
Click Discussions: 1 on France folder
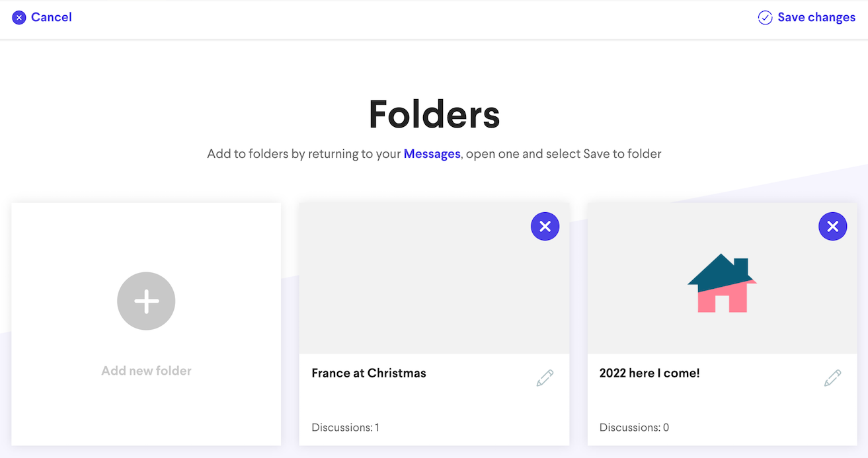coord(345,428)
